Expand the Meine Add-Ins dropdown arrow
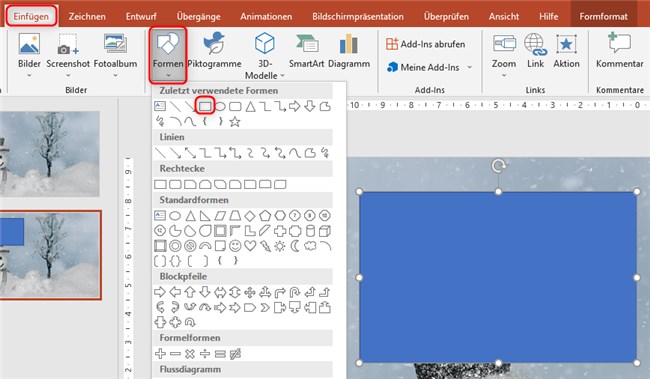650x379 pixels. click(x=470, y=67)
